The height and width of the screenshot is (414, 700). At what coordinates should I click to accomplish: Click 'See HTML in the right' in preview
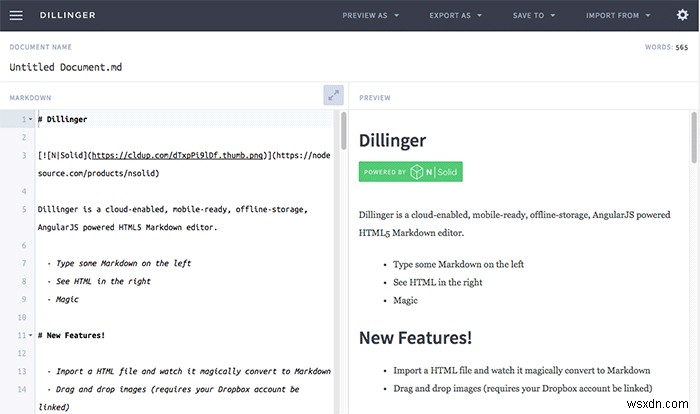coord(438,282)
